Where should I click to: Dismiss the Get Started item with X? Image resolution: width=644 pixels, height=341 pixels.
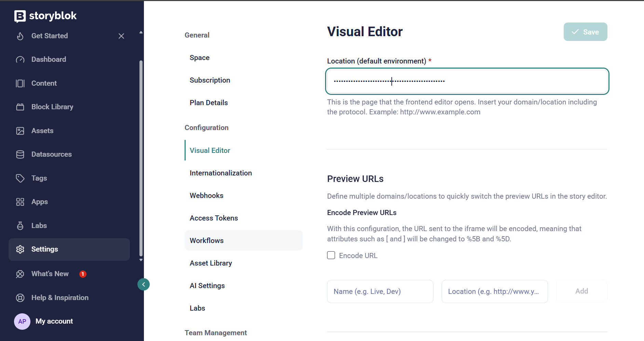point(121,36)
